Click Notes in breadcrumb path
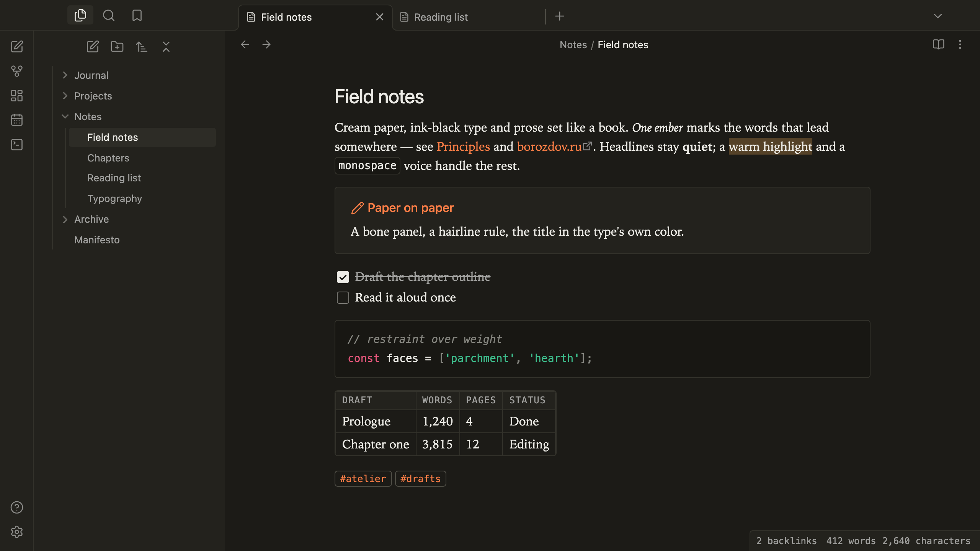Viewport: 980px width, 551px height. [573, 45]
